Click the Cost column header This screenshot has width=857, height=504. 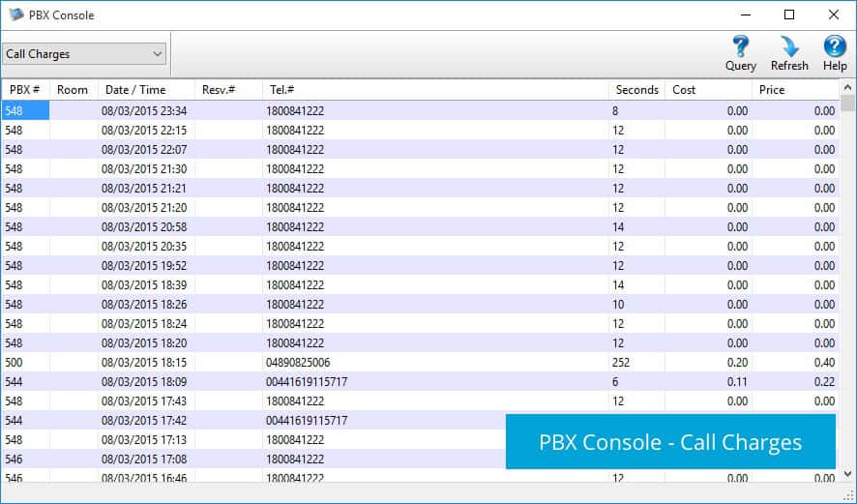pyautogui.click(x=684, y=90)
